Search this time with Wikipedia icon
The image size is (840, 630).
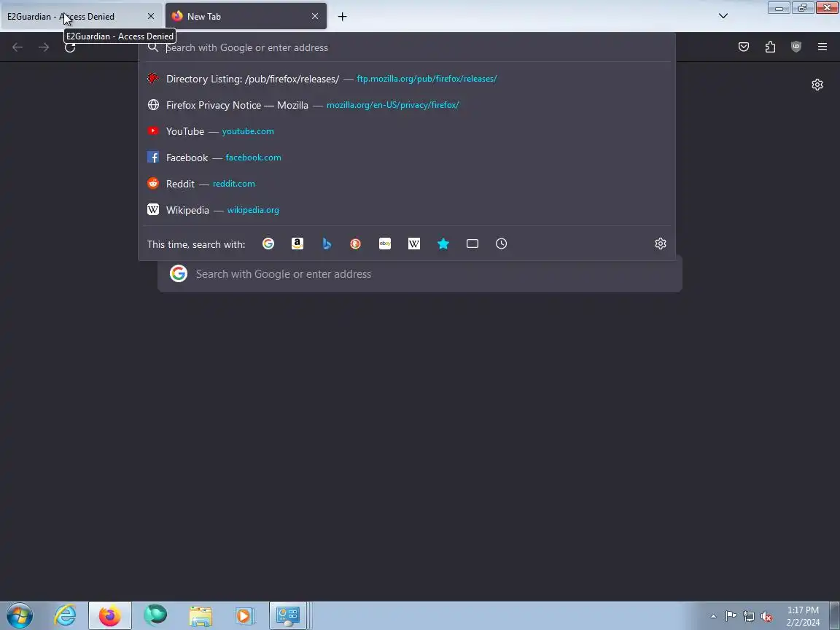[x=414, y=244]
